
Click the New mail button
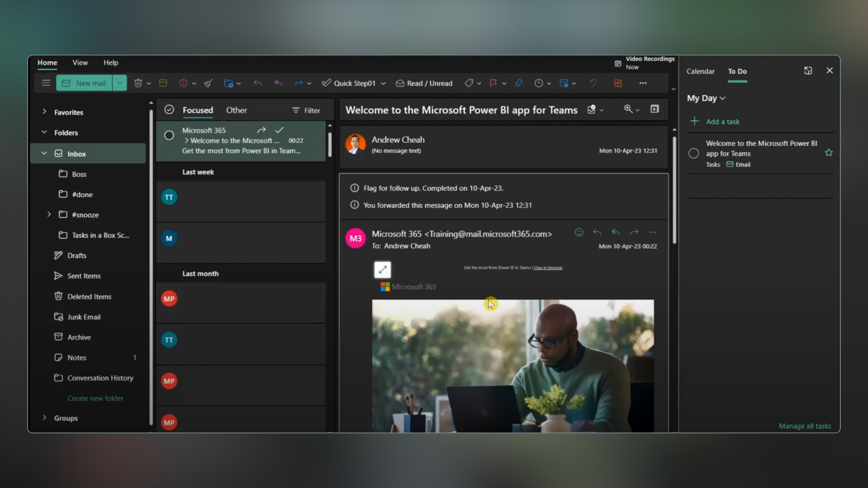[x=84, y=83]
